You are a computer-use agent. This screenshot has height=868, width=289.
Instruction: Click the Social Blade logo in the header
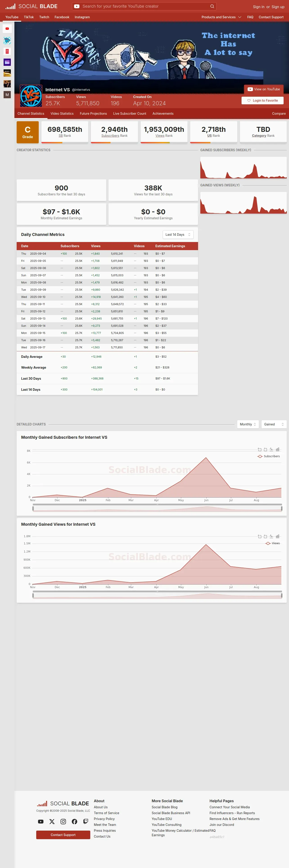(31, 6)
